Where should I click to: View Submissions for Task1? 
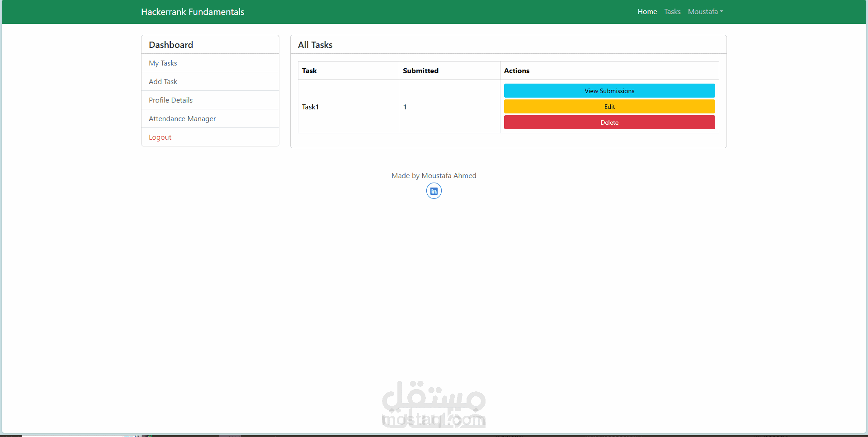click(609, 91)
